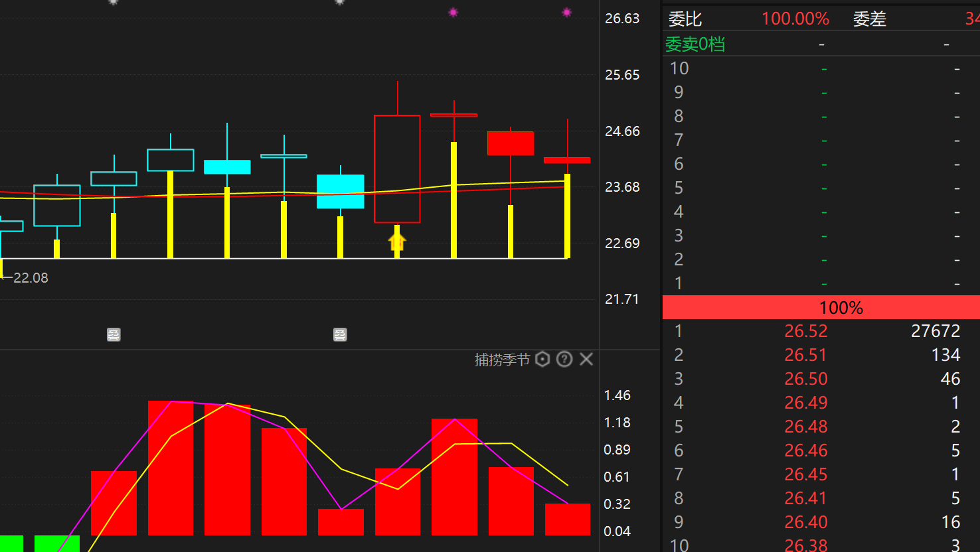
Task: Click the 0.04 indicator axis label
Action: [617, 531]
